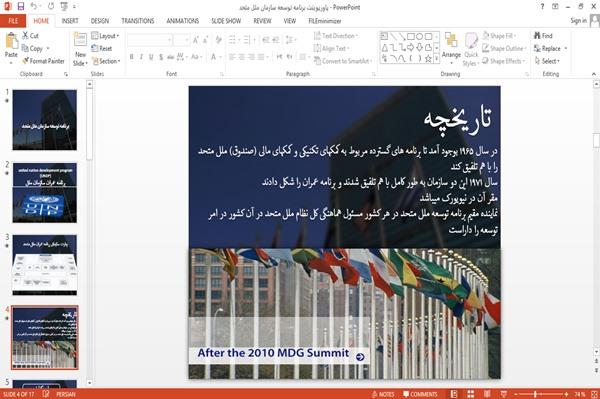This screenshot has height=399, width=600.
Task: Toggle the Comments pane in status bar
Action: tap(420, 394)
